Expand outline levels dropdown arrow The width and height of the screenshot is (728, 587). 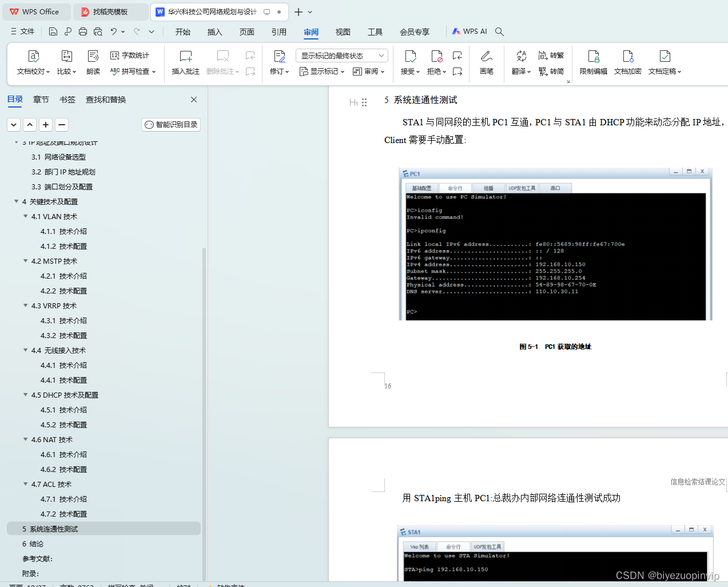click(x=14, y=124)
